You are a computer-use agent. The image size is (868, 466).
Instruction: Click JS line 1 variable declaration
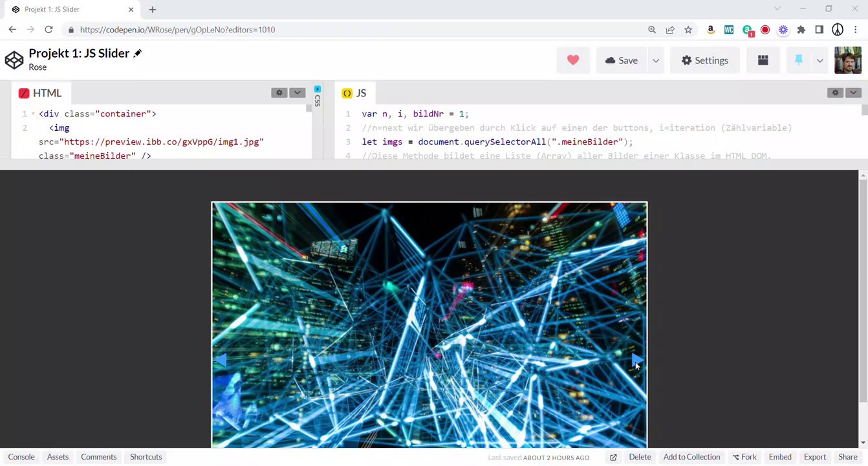[x=415, y=114]
